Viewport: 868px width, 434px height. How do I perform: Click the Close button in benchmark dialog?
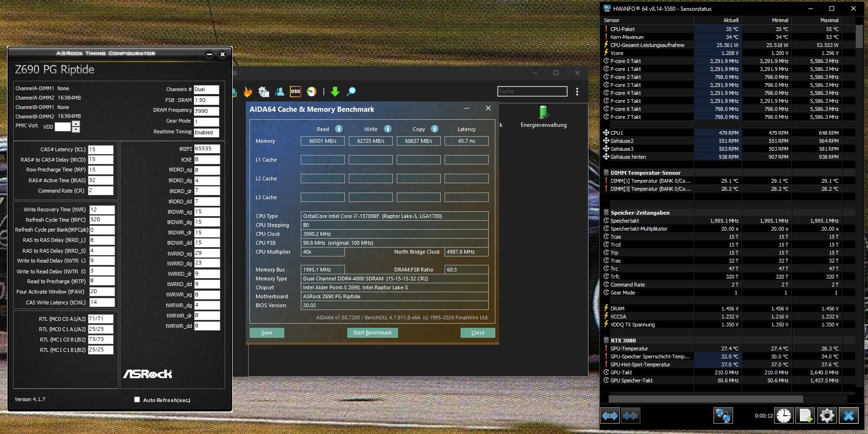click(x=477, y=333)
